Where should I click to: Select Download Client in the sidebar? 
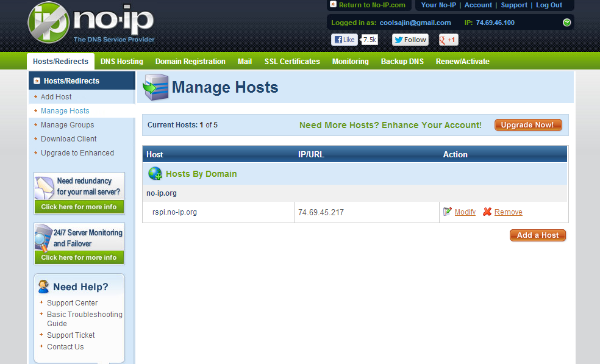68,138
